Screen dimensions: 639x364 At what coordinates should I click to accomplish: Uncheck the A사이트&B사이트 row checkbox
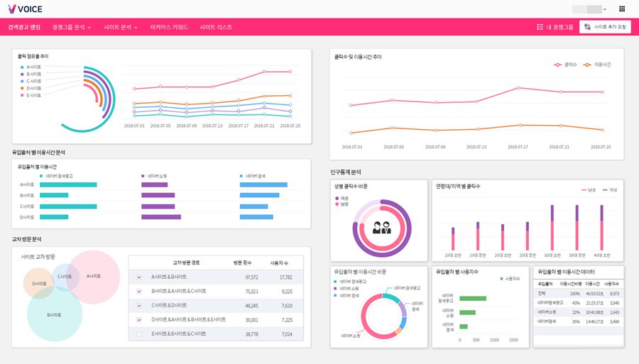coord(139,277)
